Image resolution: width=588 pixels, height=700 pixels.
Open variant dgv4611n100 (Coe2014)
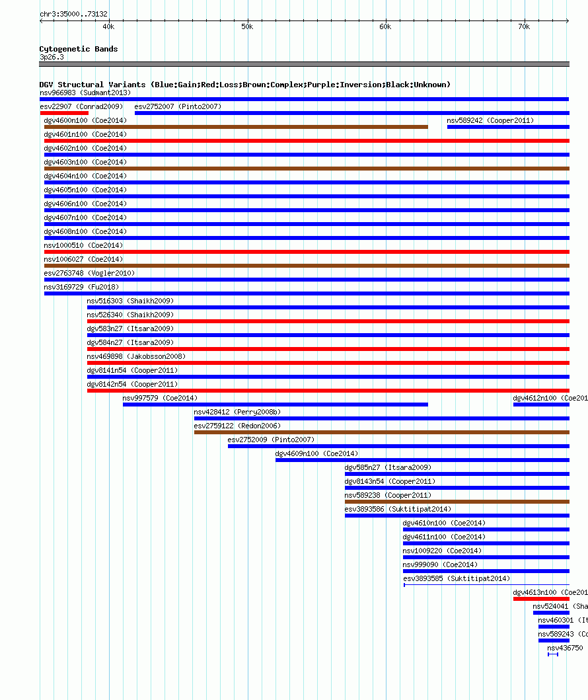click(x=445, y=537)
